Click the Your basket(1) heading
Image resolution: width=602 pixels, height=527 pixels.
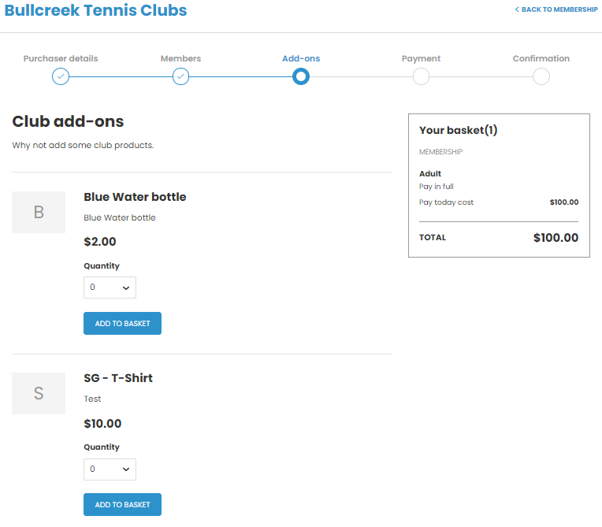[x=458, y=130]
